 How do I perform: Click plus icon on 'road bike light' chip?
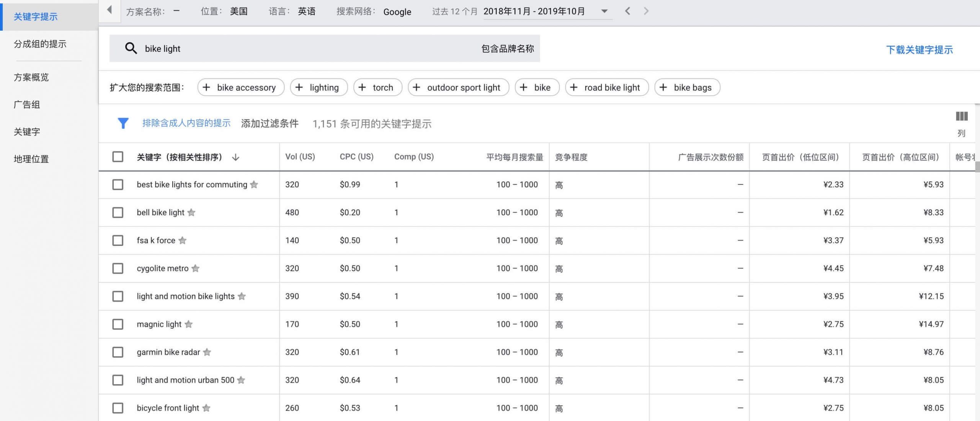coord(574,87)
